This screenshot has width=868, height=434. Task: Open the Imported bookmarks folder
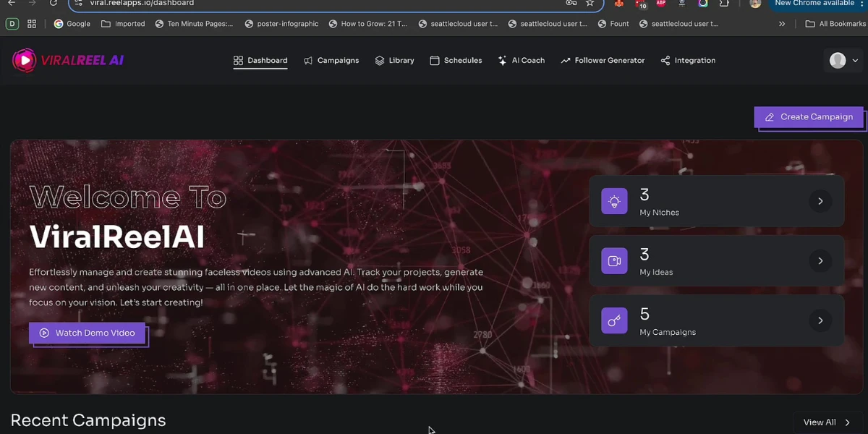[123, 24]
